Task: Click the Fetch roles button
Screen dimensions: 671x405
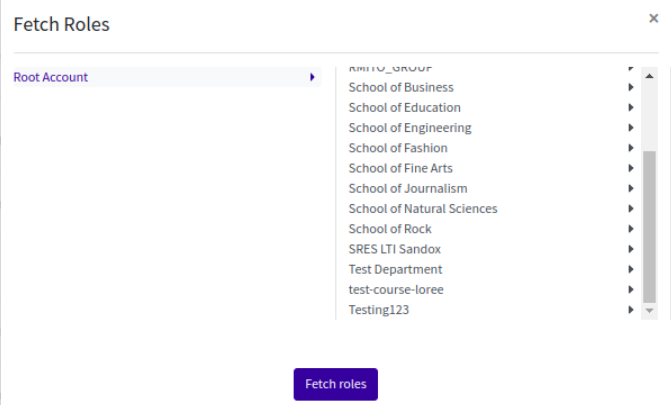Action: click(x=335, y=384)
